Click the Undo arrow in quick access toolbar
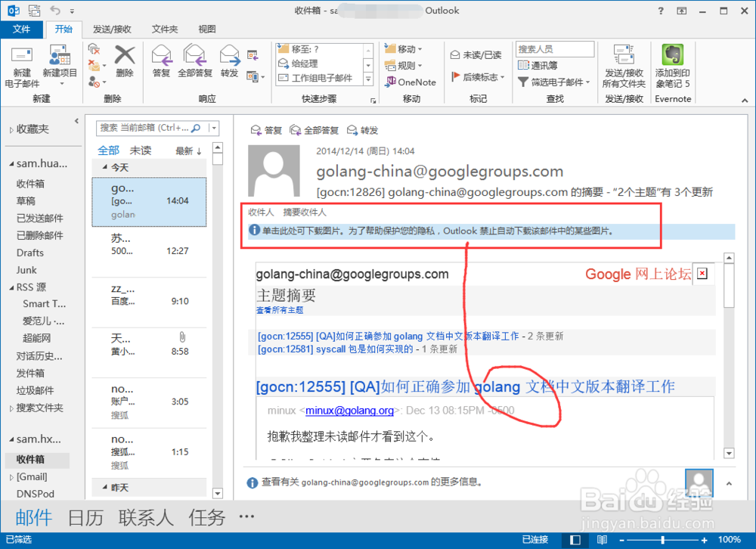 (x=55, y=10)
